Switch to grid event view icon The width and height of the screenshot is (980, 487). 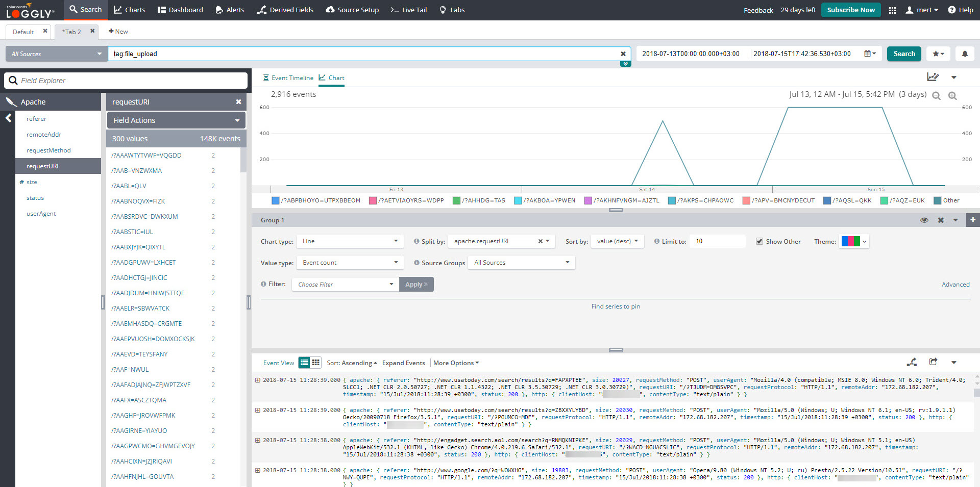tap(315, 363)
